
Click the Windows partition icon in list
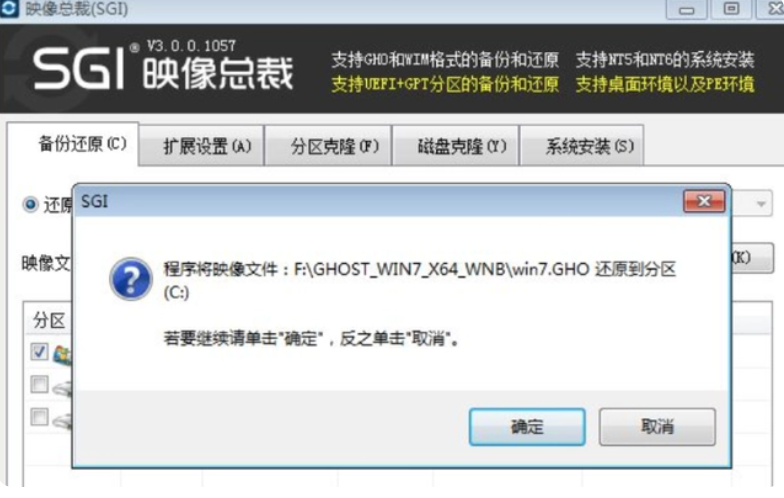pyautogui.click(x=63, y=354)
